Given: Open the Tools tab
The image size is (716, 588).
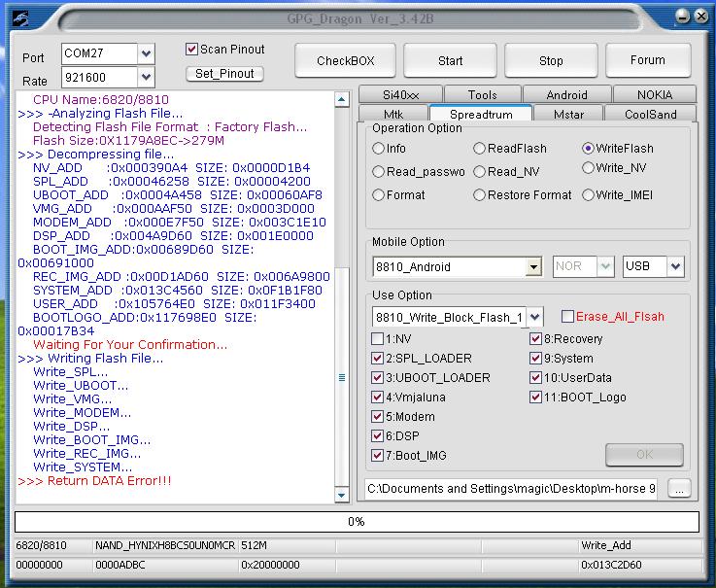Looking at the screenshot, I should 483,94.
